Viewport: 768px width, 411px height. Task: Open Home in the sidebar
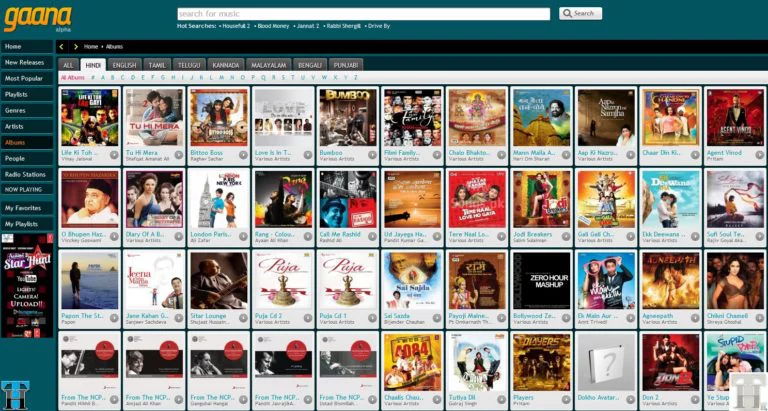27,47
